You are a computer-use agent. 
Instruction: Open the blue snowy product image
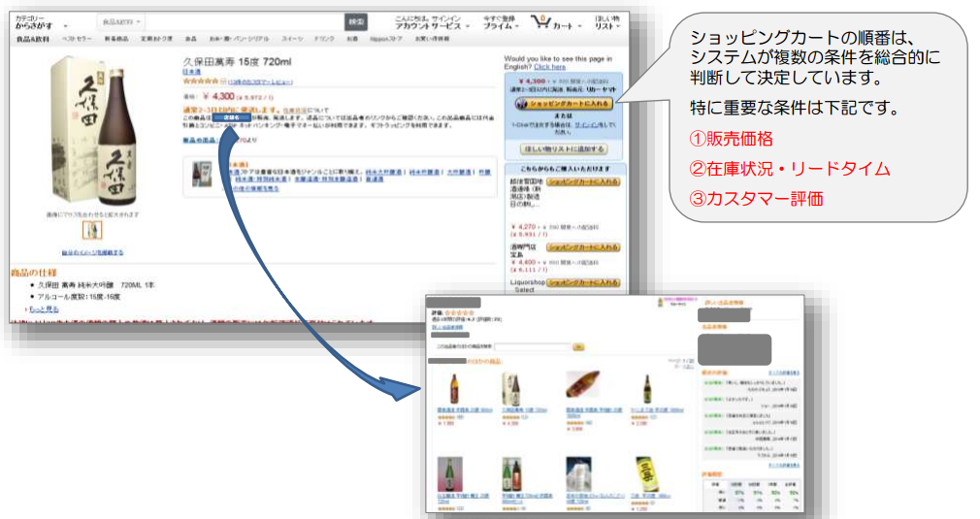[x=578, y=474]
